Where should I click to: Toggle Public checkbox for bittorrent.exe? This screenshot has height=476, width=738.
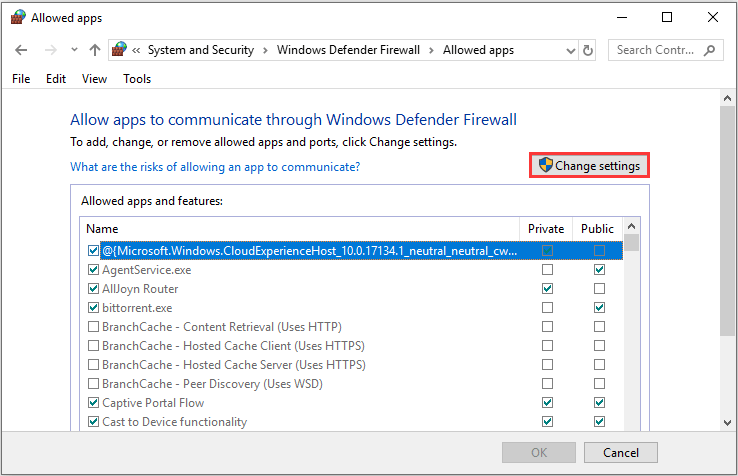[x=599, y=307]
